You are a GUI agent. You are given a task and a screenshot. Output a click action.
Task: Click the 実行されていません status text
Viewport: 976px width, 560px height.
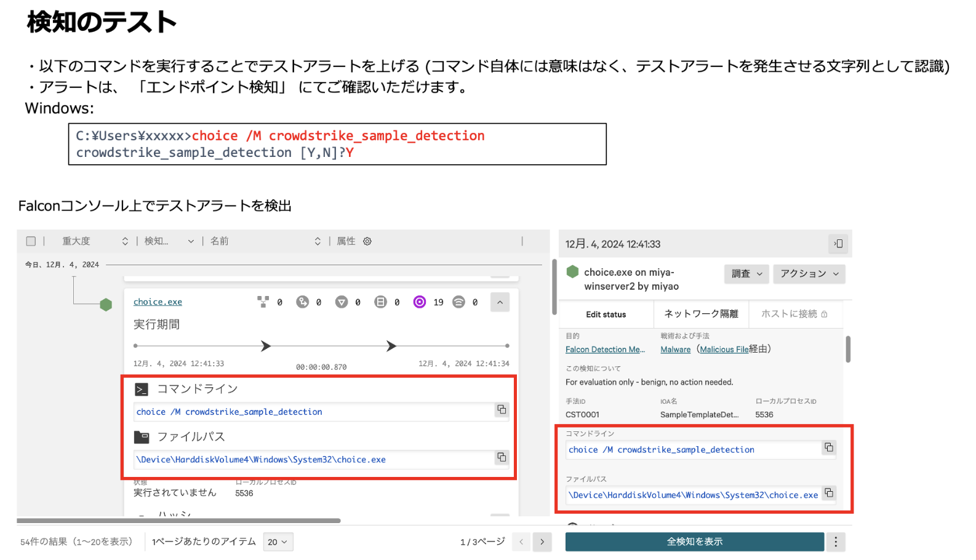coord(175,493)
